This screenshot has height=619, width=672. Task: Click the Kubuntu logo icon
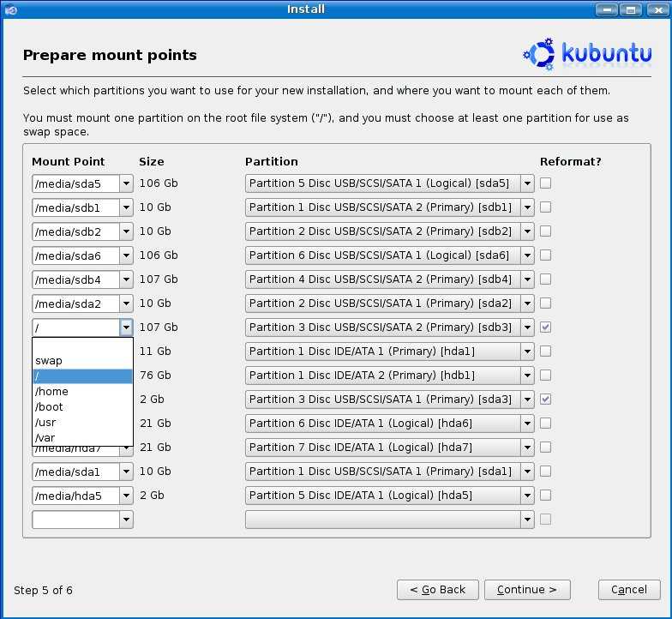point(539,54)
